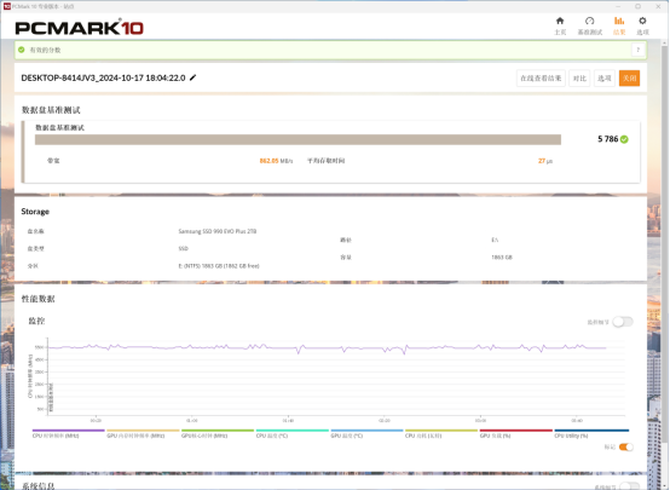Click the 选项 button beside compare
Viewport: 670px width, 490px height.
coord(604,78)
